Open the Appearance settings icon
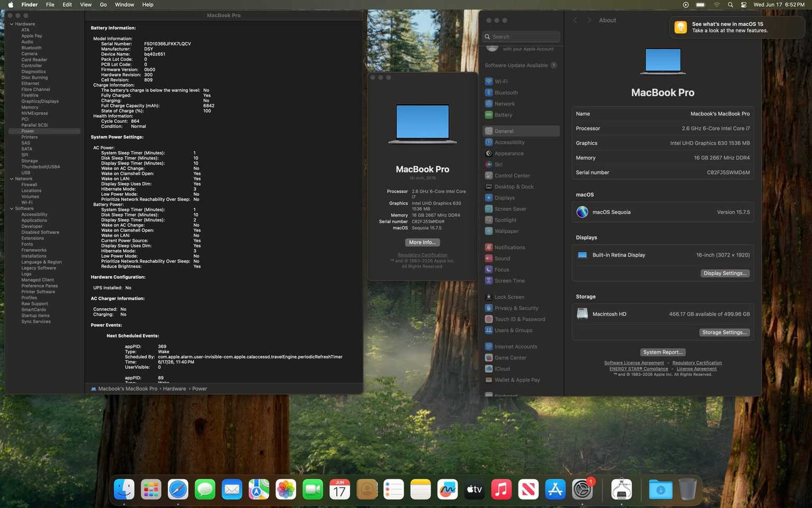 (x=488, y=153)
